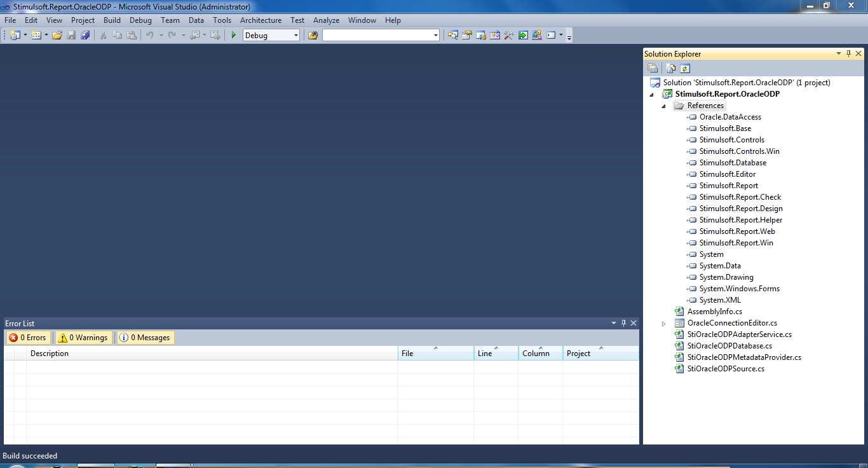Viewport: 868px width, 468px height.
Task: Collapse the References folder
Action: [x=663, y=106]
